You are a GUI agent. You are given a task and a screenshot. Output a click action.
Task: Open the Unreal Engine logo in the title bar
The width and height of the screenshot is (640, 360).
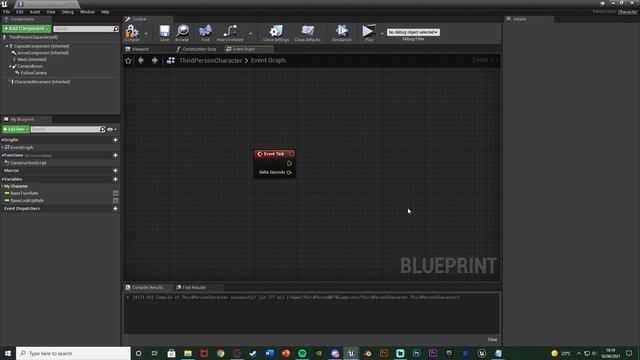click(x=4, y=4)
